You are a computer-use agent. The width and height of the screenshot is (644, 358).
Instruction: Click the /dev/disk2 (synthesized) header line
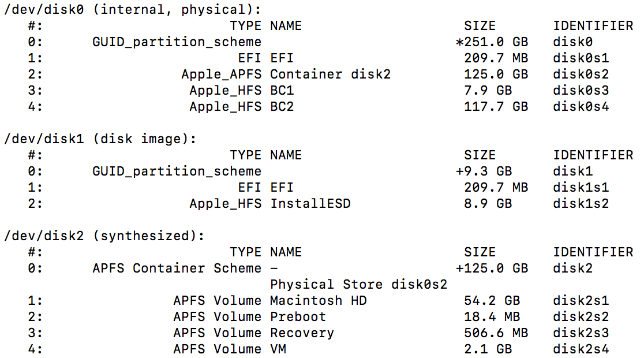pos(104,236)
